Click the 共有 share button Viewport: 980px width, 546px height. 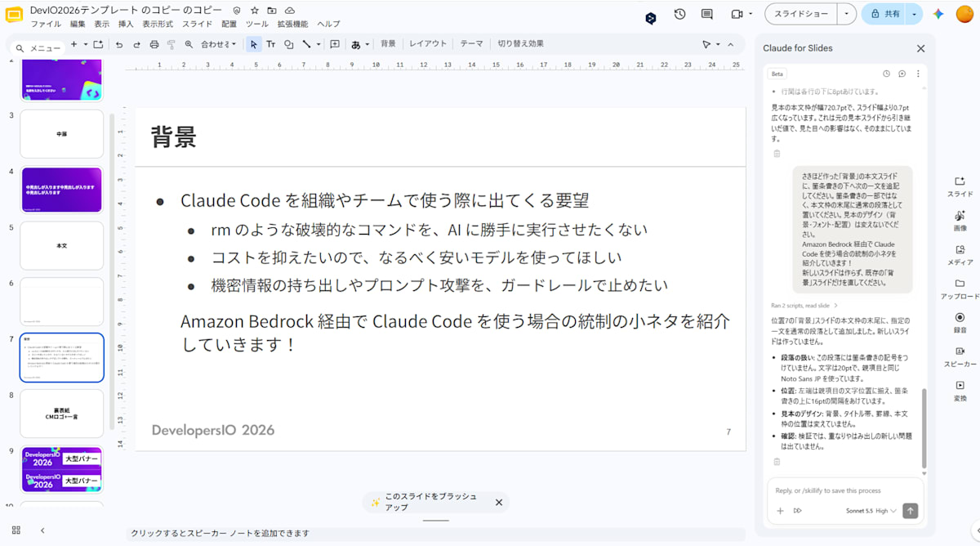point(885,14)
